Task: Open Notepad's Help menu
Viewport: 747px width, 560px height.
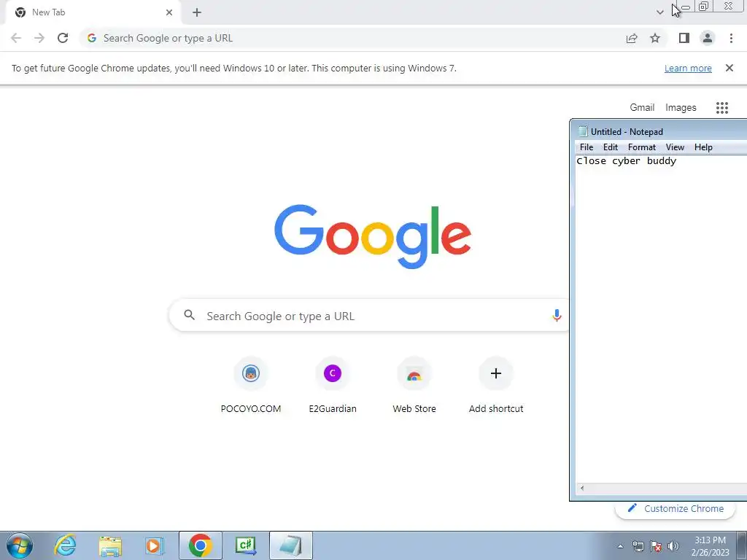Action: click(x=703, y=147)
